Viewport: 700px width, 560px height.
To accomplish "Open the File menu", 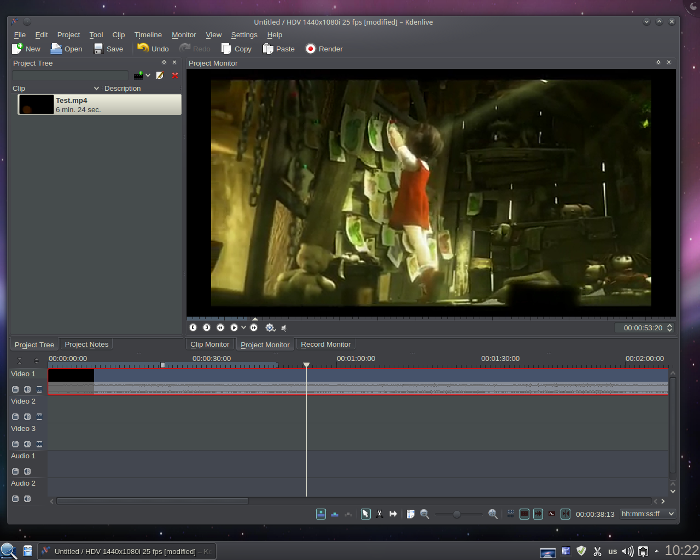I will pyautogui.click(x=20, y=34).
